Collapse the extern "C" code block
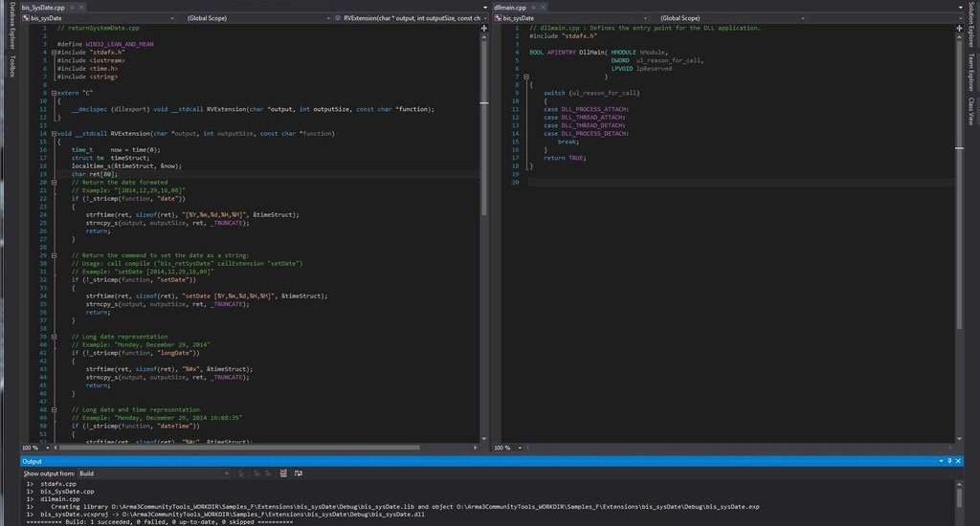 point(54,93)
